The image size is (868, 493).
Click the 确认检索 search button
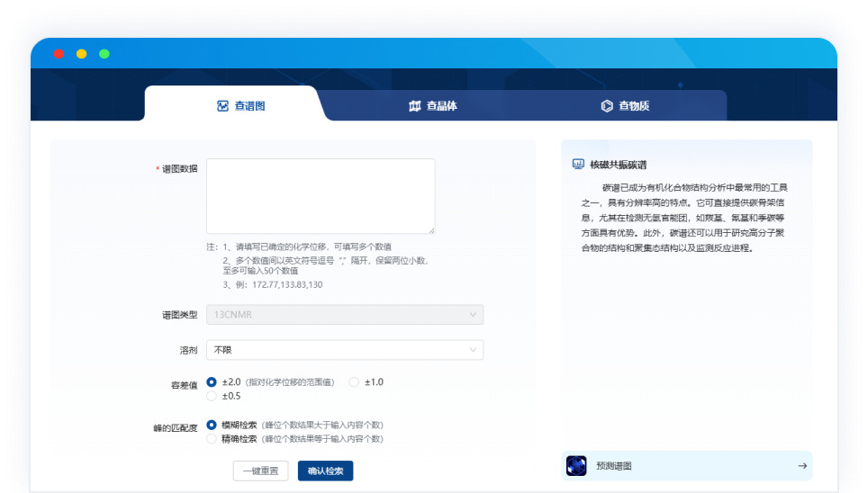325,471
